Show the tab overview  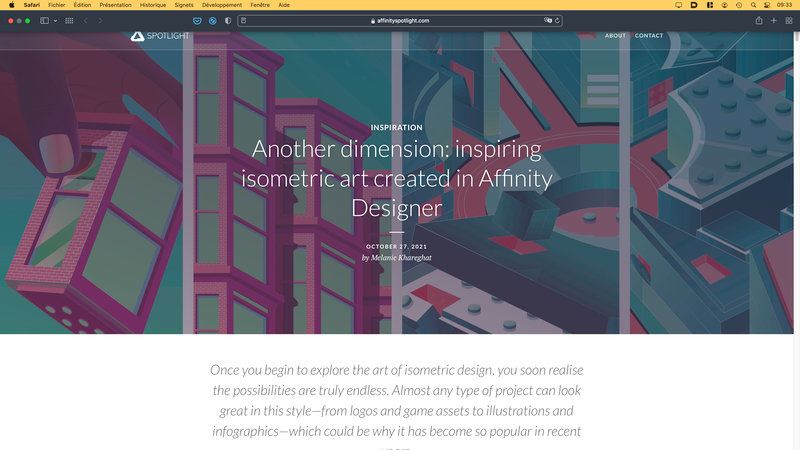click(x=789, y=20)
